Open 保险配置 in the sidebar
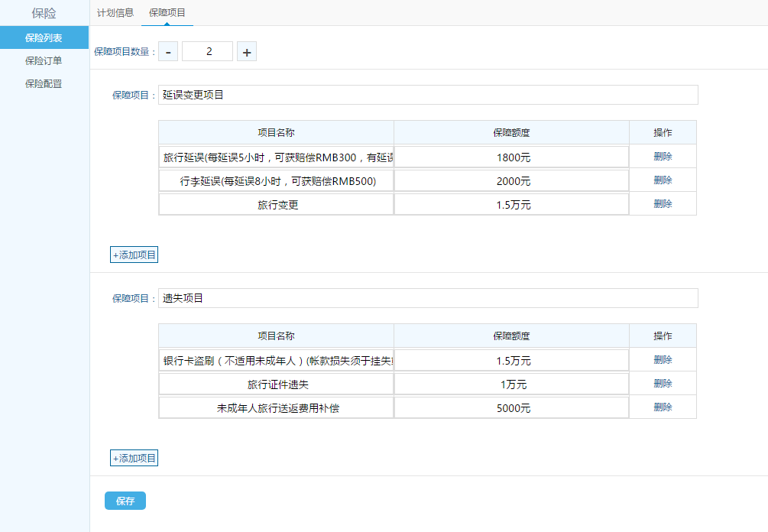Viewport: 768px width, 532px height. [44, 83]
